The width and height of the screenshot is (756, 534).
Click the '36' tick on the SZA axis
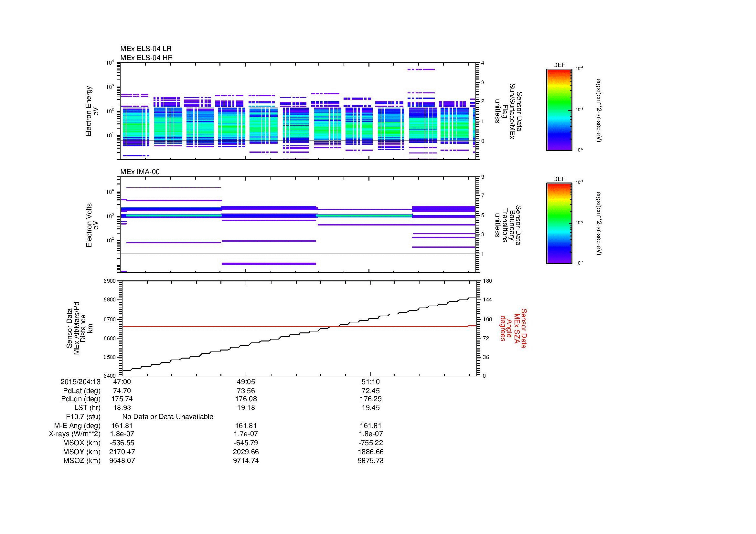[486, 357]
